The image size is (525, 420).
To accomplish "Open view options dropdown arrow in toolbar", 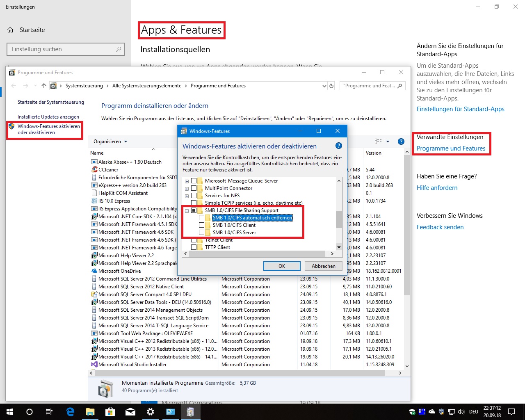I will [x=388, y=142].
